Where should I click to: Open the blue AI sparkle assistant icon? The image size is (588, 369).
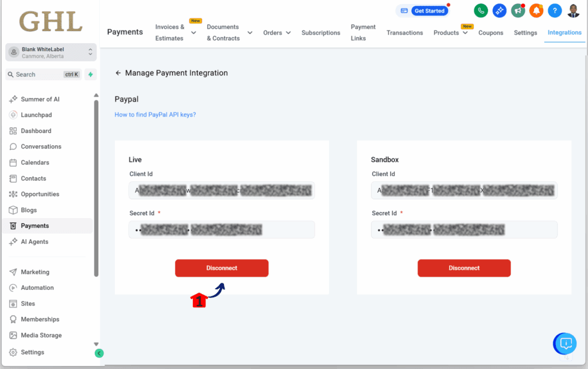pyautogui.click(x=499, y=10)
